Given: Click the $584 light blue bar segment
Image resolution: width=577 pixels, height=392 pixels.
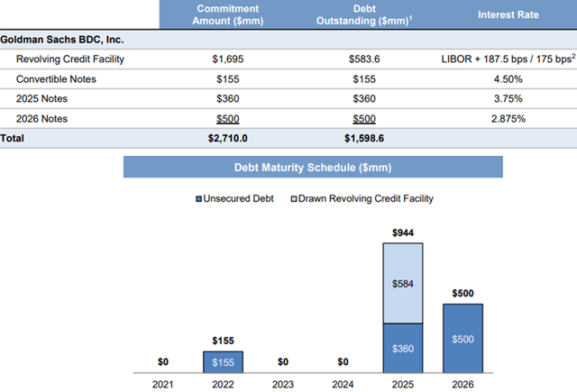Looking at the screenshot, I should tap(403, 283).
